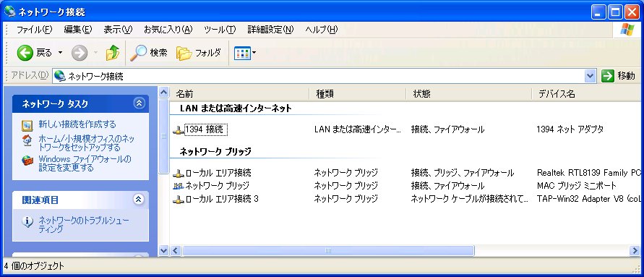Sort by 名前 column header
This screenshot has width=644, height=277.
(x=239, y=94)
